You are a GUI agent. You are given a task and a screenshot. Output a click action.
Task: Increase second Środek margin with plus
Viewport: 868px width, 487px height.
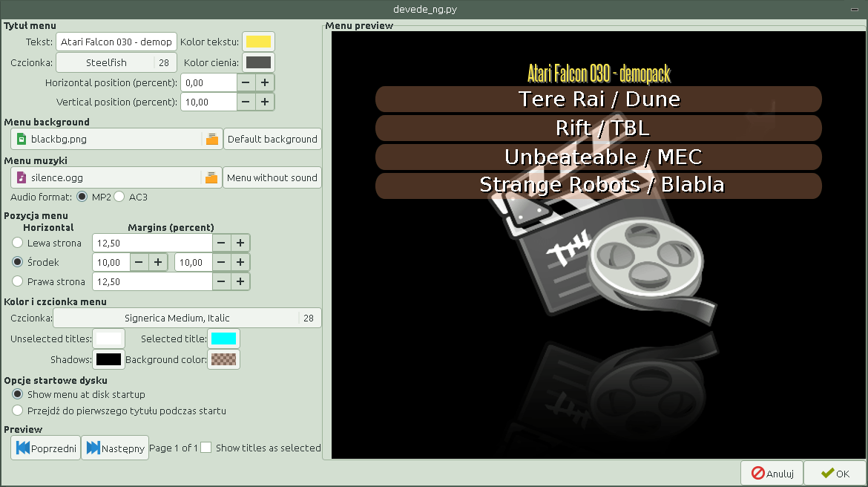coord(240,262)
